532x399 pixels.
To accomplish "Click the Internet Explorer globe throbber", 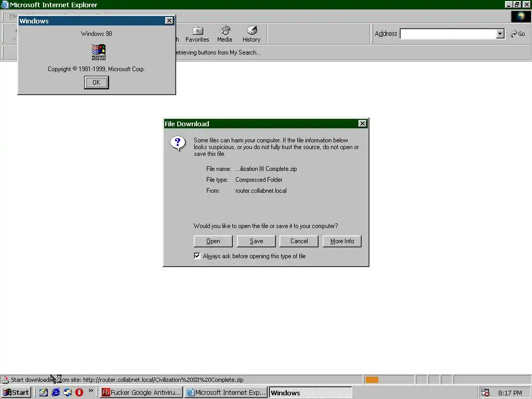I will point(521,17).
